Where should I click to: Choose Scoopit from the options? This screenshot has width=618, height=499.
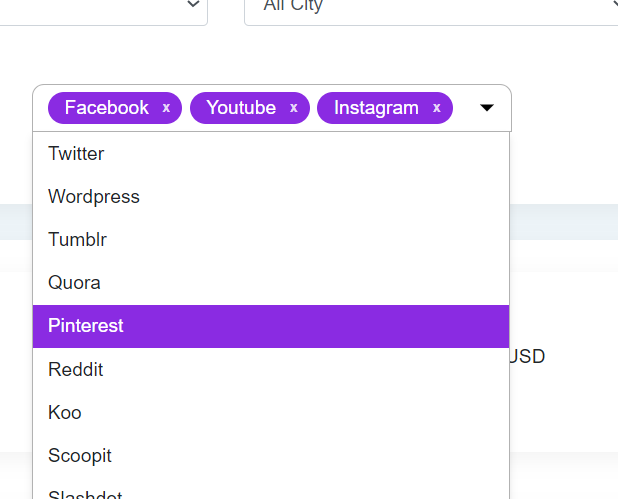point(80,456)
